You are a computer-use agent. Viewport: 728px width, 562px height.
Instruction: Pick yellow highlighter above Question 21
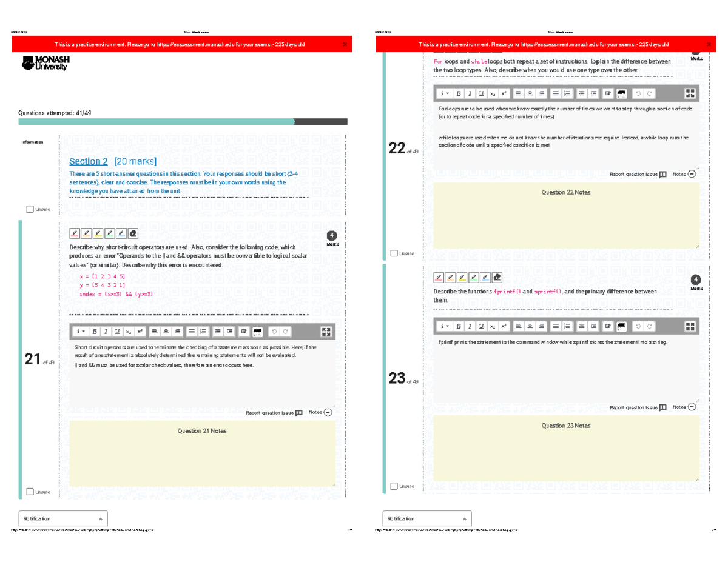[x=98, y=233]
